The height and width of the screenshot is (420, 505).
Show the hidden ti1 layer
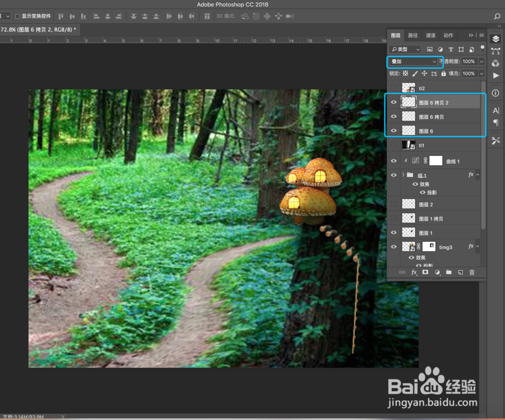[393, 145]
